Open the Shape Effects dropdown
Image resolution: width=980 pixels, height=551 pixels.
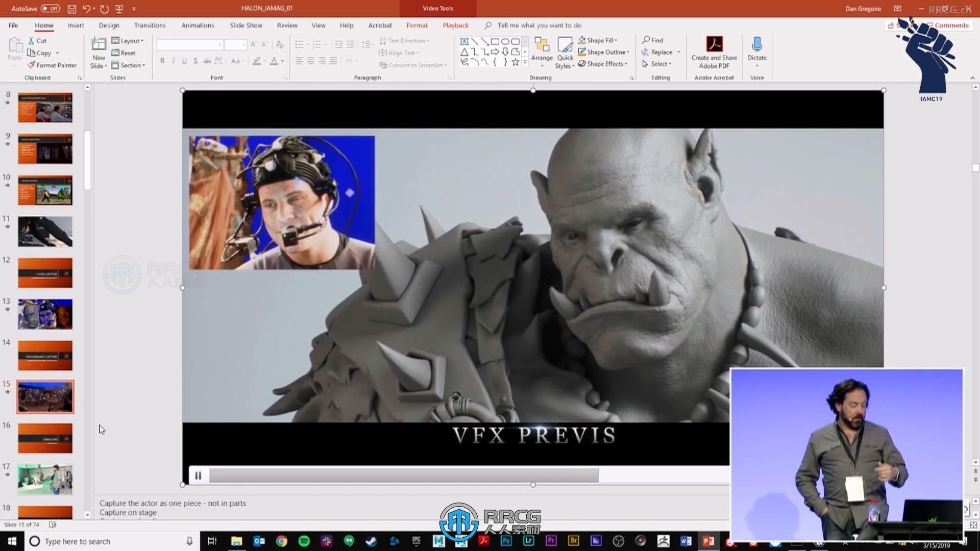(x=603, y=64)
